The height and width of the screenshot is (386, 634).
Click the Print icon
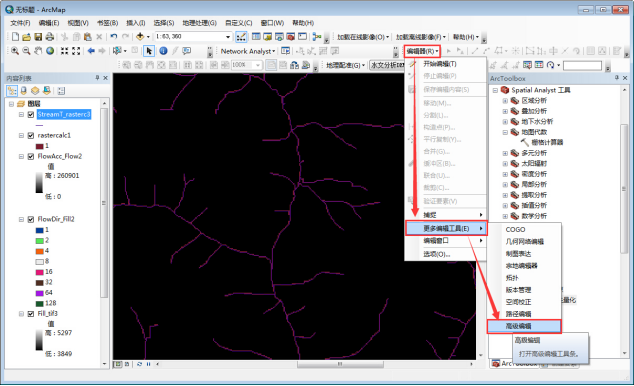(50, 37)
